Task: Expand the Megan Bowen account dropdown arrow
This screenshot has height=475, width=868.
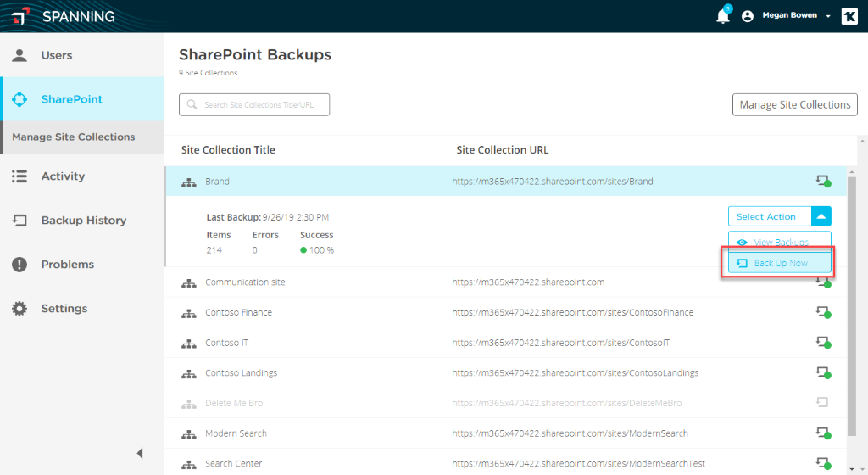Action: pos(828,16)
